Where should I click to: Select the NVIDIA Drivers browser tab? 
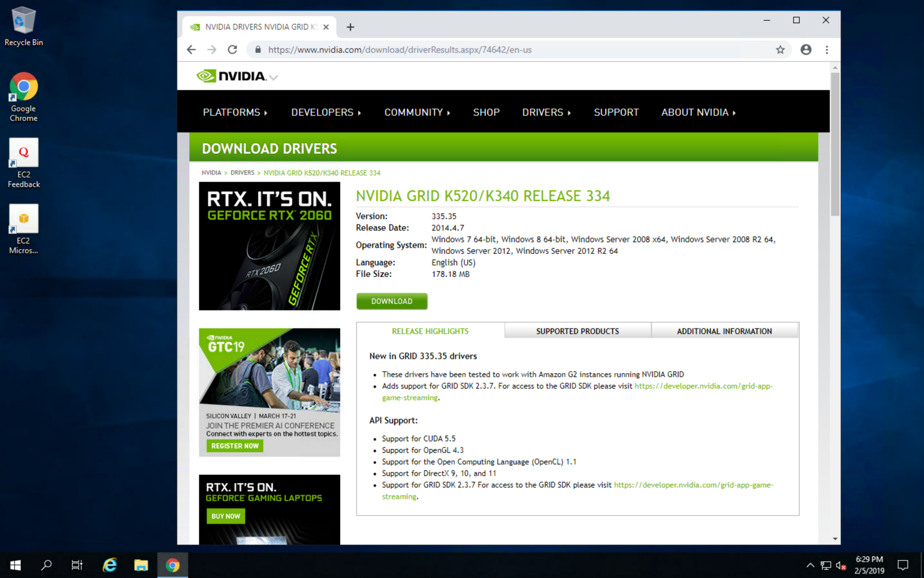pyautogui.click(x=259, y=27)
